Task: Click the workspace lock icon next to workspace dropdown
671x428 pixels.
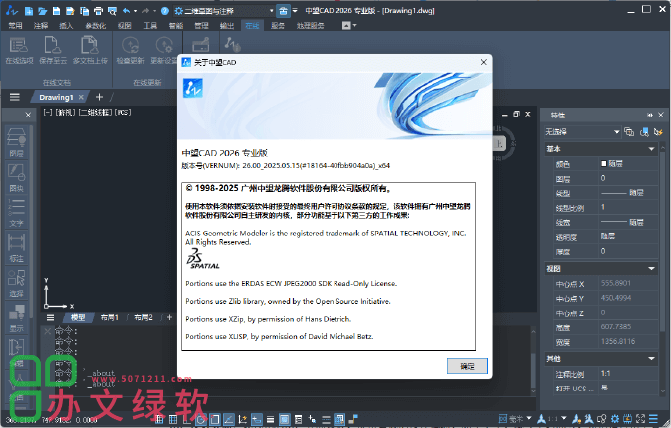Action: (283, 11)
